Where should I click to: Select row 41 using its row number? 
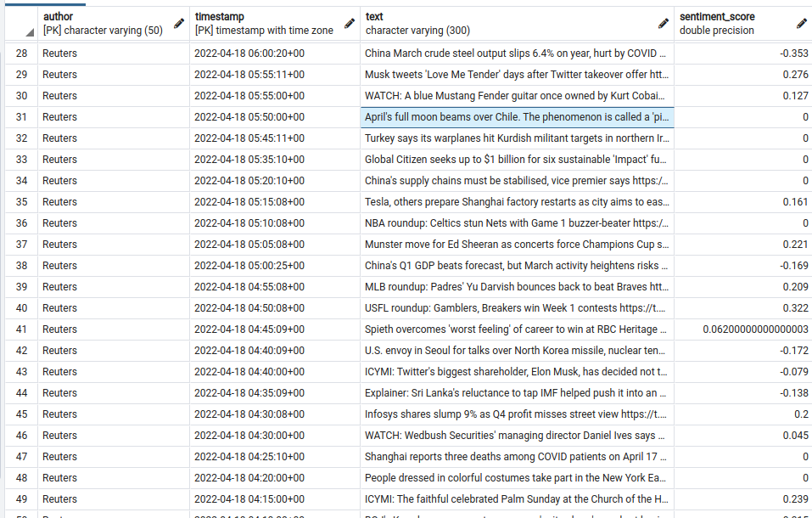point(21,329)
